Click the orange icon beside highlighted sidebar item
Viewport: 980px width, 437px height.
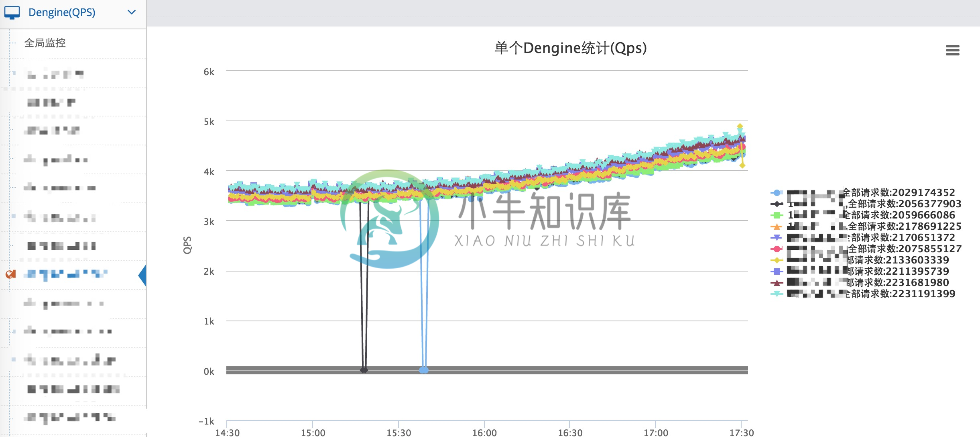tap(10, 274)
